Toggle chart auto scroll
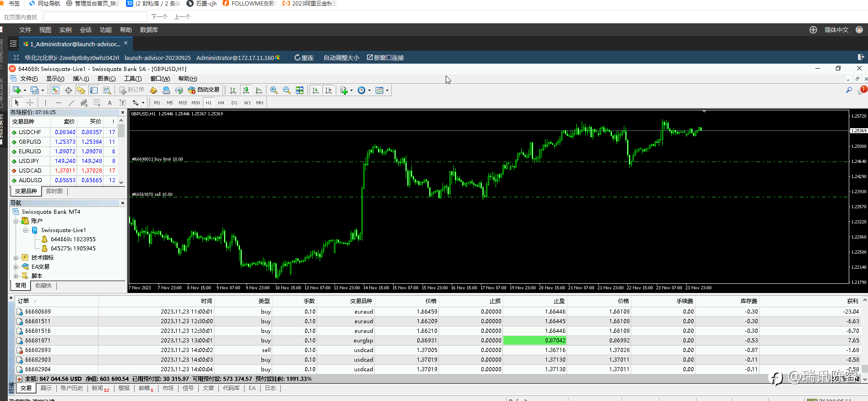868x401 pixels. (316, 90)
